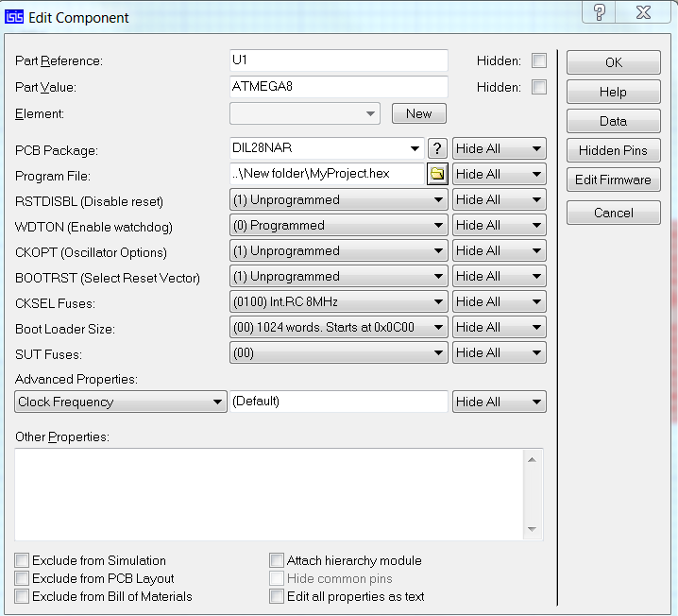
Task: Click the Edit Firmware button
Action: pyautogui.click(x=614, y=180)
